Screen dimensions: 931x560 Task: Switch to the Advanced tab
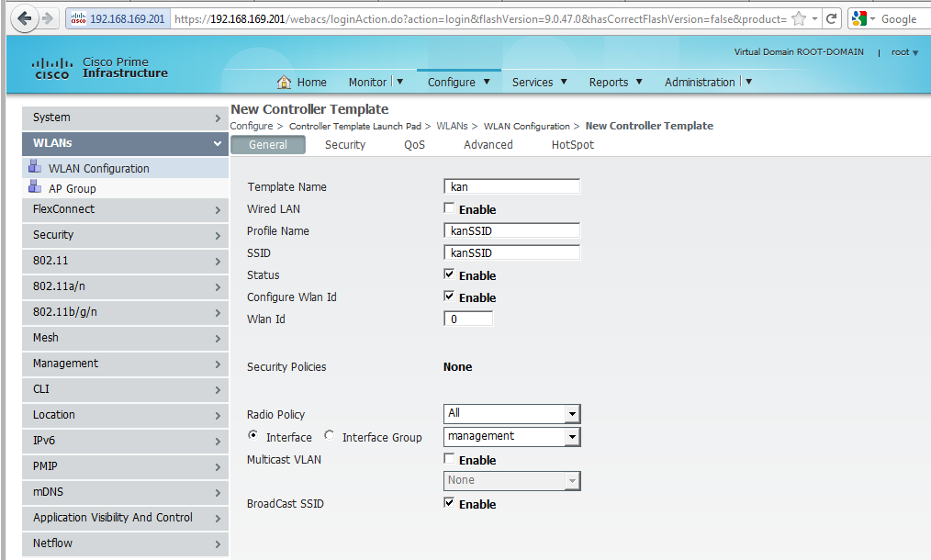(488, 145)
